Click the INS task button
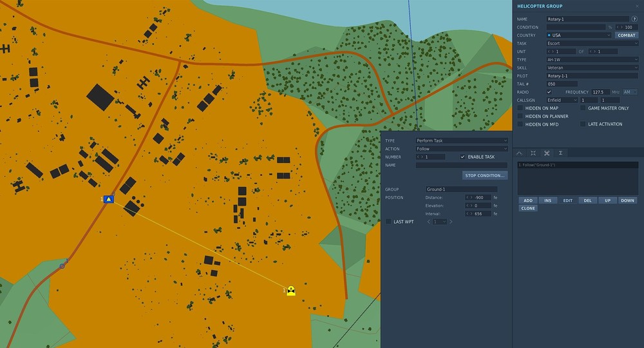This screenshot has height=348, width=644. pyautogui.click(x=548, y=200)
